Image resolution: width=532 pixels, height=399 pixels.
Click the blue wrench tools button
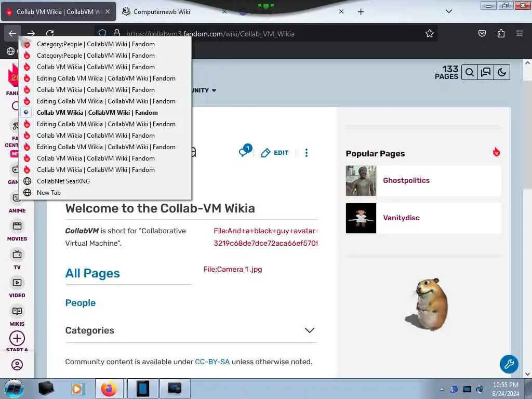509,364
